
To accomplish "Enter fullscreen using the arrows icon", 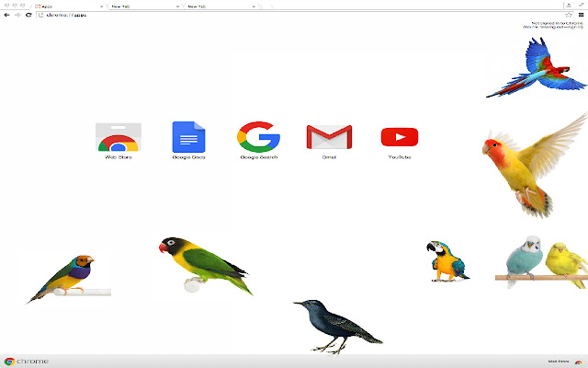I will coord(582,5).
